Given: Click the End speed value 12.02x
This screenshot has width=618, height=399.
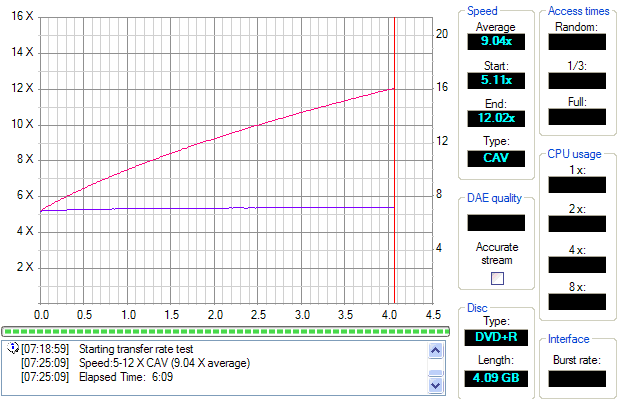Looking at the screenshot, I should tap(496, 118).
